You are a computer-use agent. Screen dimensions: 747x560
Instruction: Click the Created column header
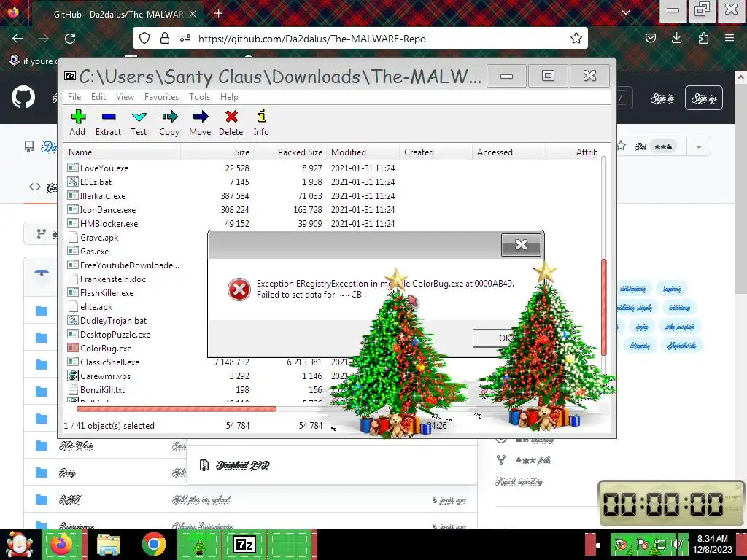click(x=436, y=152)
